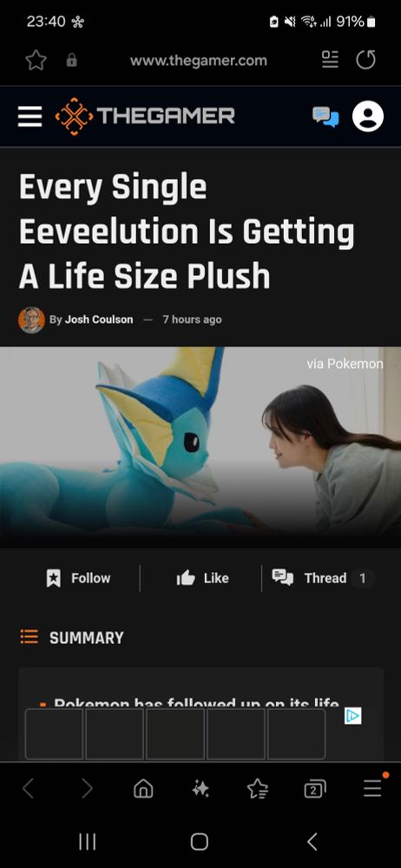Screen dimensions: 401x868
Task: Open the threads chat bubbles icon
Action: (325, 116)
